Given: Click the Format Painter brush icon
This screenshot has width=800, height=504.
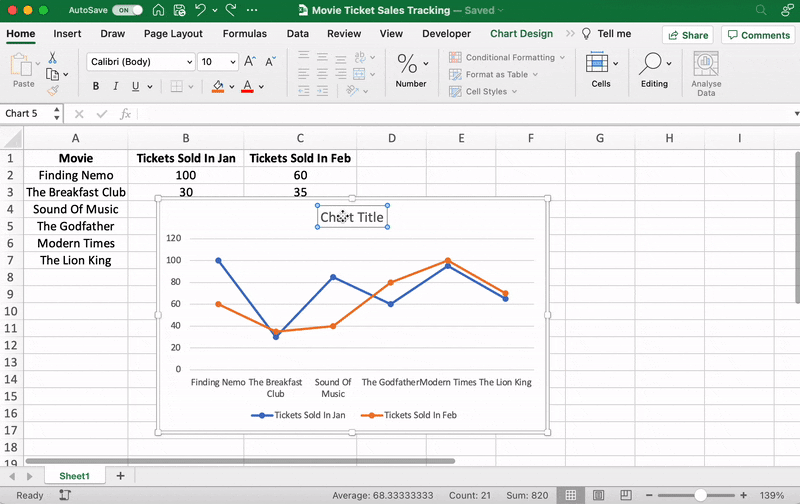Looking at the screenshot, I should point(53,91).
